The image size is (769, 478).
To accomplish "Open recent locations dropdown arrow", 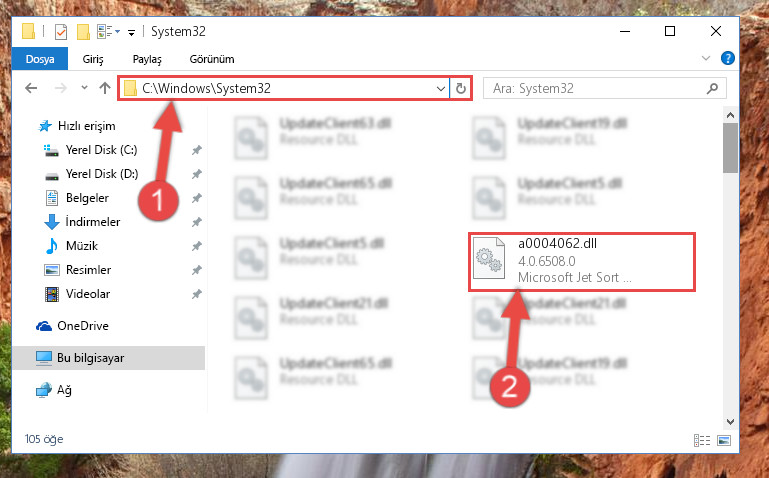I will pyautogui.click(x=84, y=88).
